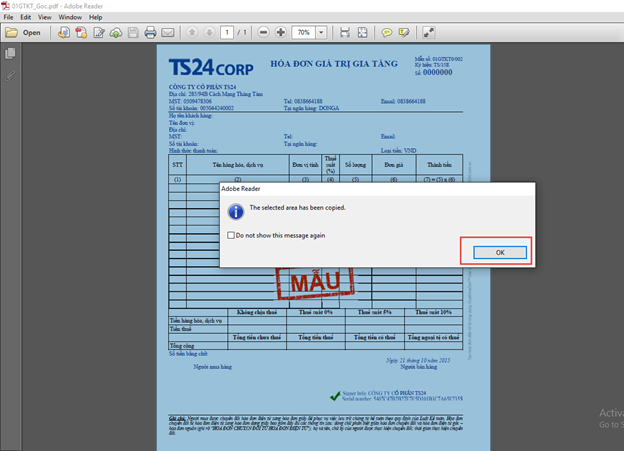Screen dimensions: 624x451
Task: Go to next page with down arrow
Action: coord(209,33)
